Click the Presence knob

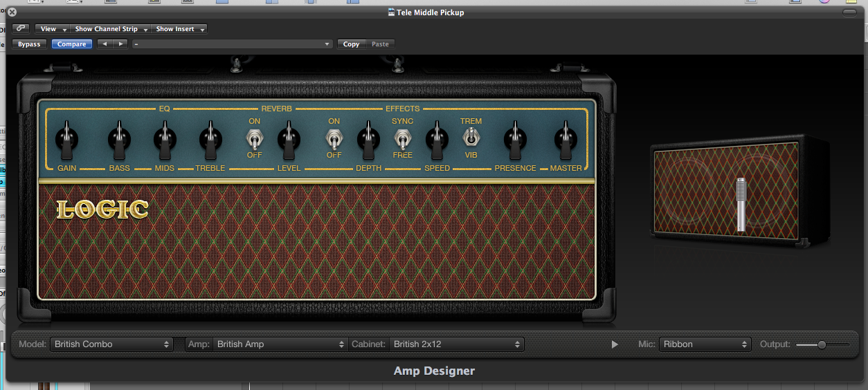[x=515, y=140]
